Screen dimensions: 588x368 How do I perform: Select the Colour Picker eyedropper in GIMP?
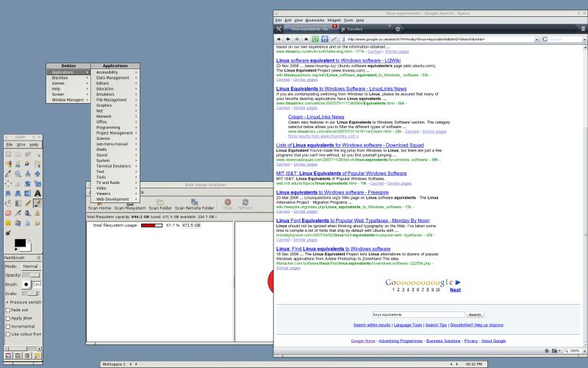pos(8,174)
